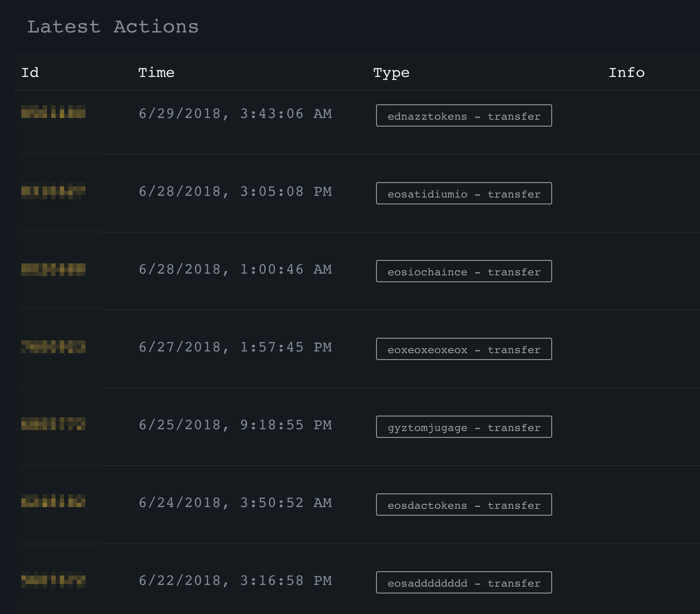Click the Latest Actions heading
The width and height of the screenshot is (700, 614).
pos(113,27)
